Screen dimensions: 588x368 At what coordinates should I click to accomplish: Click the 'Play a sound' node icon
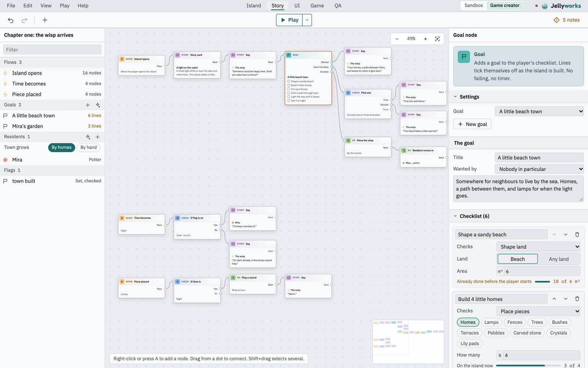pos(233,277)
